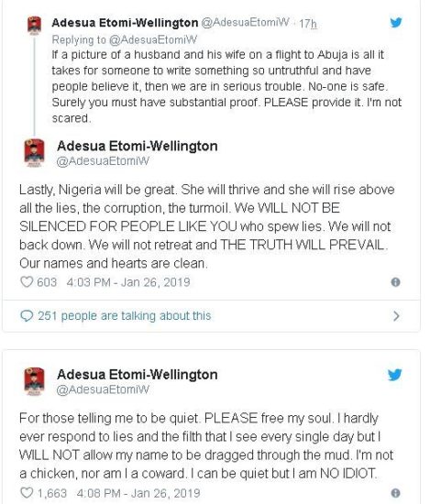The width and height of the screenshot is (430, 504).
Task: Open @AdesuaEtomiW handle in the bottom tweet
Action: click(103, 389)
